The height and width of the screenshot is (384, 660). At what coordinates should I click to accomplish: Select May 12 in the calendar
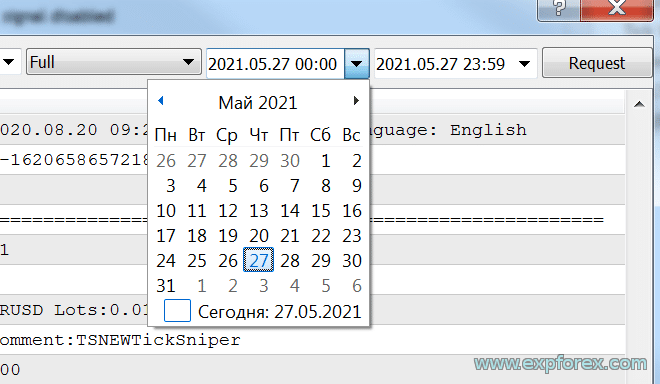coord(228,211)
